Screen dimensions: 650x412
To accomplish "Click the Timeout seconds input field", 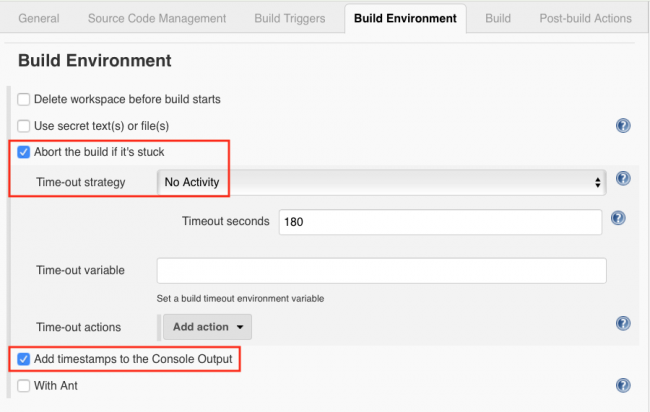I will pyautogui.click(x=440, y=222).
